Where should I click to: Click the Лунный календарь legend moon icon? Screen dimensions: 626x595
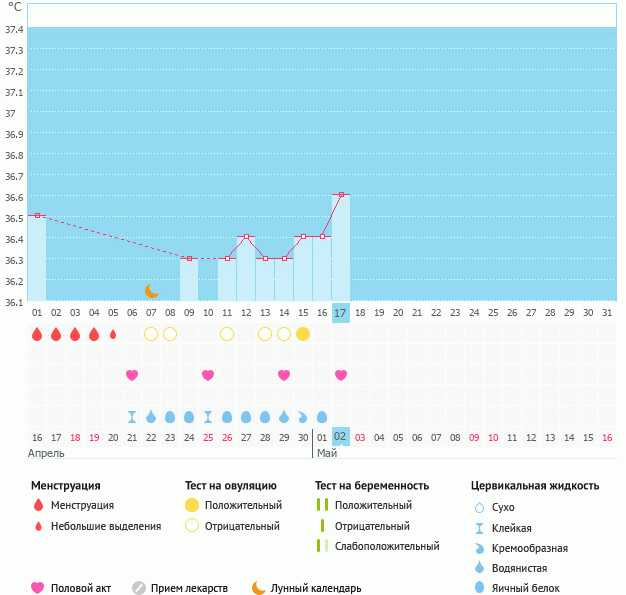tap(258, 588)
